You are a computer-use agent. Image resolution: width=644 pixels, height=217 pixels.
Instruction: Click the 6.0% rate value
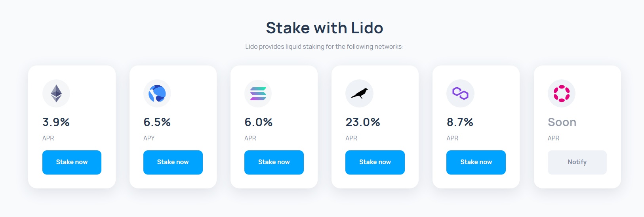[x=258, y=122]
